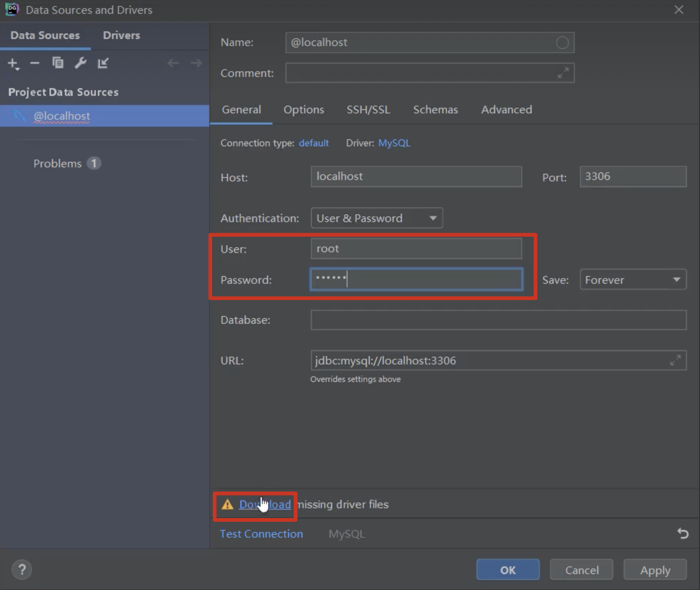Click the MySQL driver link
The height and width of the screenshot is (590, 700).
(394, 143)
